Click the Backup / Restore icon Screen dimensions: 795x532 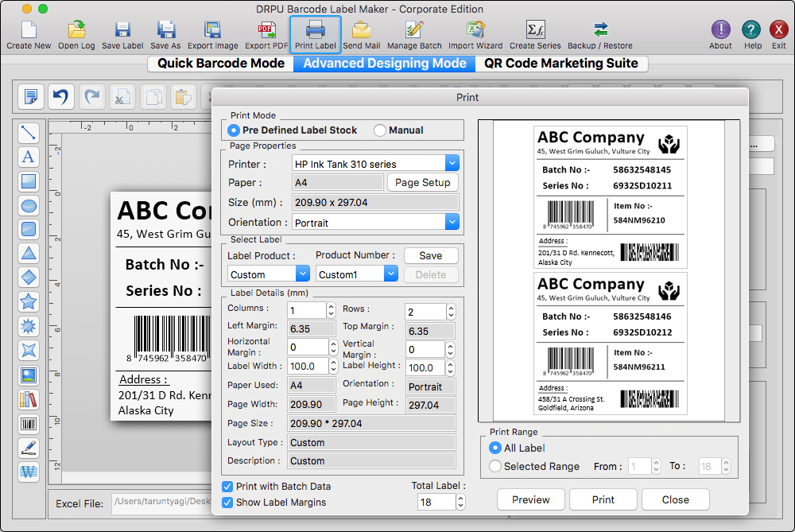click(600, 34)
